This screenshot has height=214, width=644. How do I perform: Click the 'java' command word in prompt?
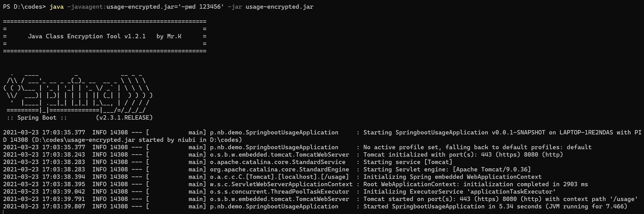coord(57,7)
